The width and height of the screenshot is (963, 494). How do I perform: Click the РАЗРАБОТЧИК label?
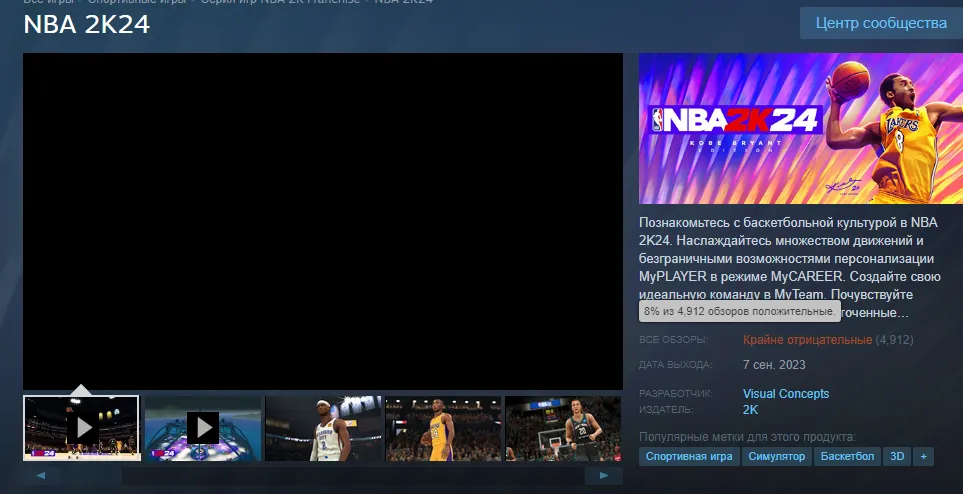(676, 393)
